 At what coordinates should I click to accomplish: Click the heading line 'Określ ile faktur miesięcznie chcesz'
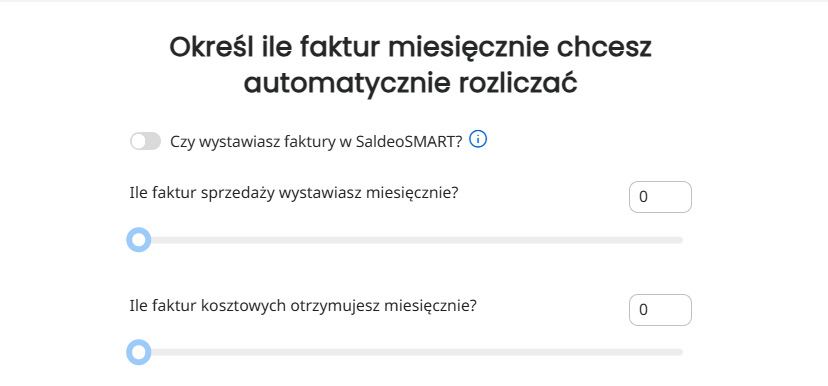tap(410, 47)
